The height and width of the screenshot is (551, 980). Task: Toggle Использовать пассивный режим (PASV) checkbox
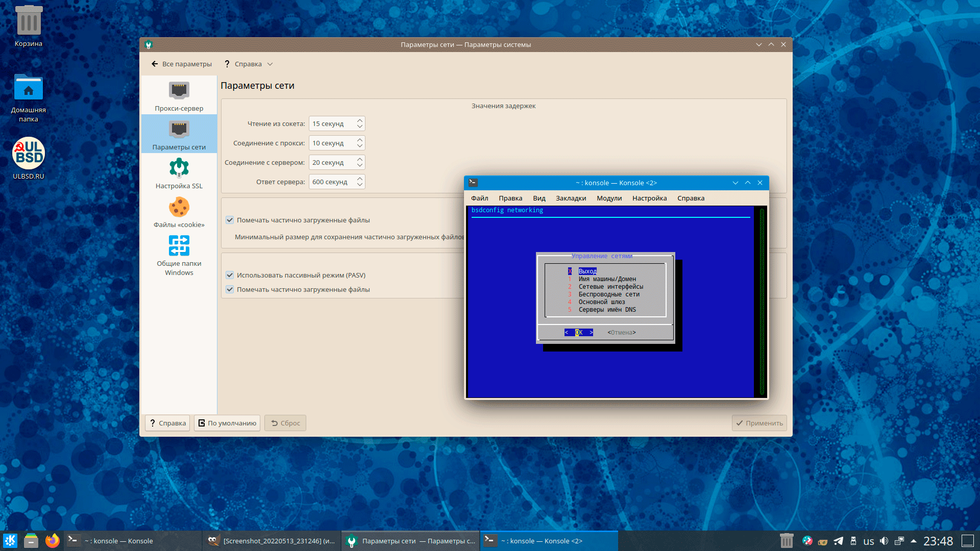(x=230, y=275)
